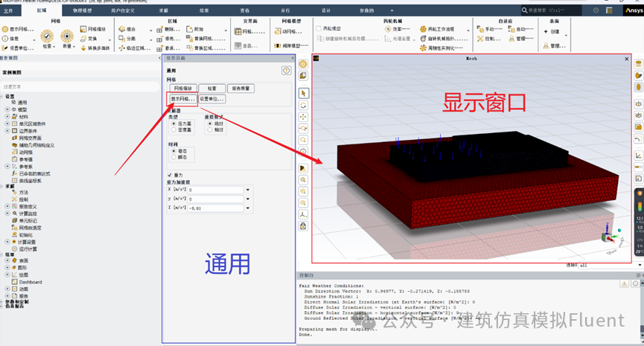Expand Boundary Conditions (边界条件) tree node

click(x=7, y=131)
